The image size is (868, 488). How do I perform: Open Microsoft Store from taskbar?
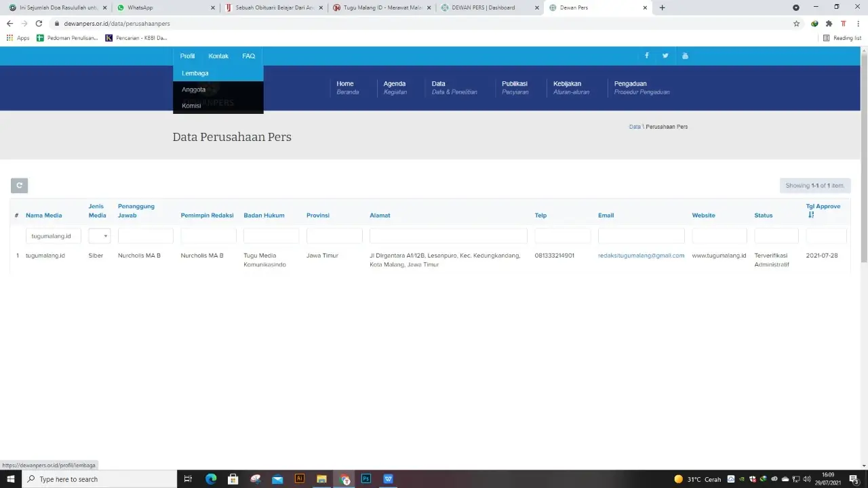coord(233,479)
